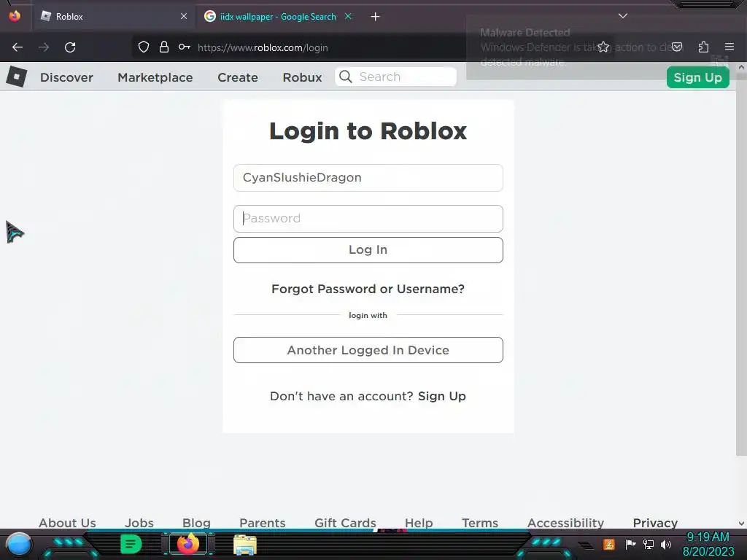The width and height of the screenshot is (747, 560).
Task: Click the scrollbar down arrow
Action: click(741, 524)
